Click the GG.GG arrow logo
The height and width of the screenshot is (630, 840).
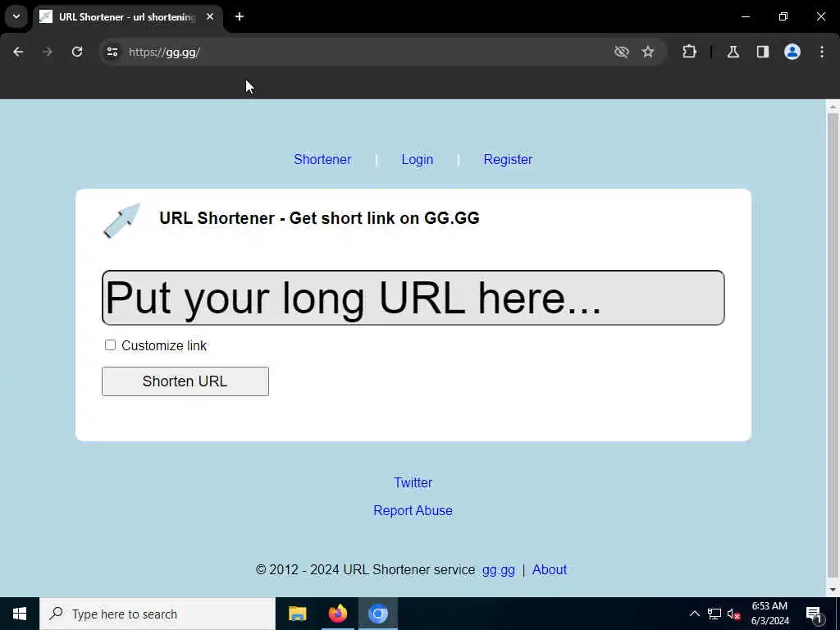[121, 220]
